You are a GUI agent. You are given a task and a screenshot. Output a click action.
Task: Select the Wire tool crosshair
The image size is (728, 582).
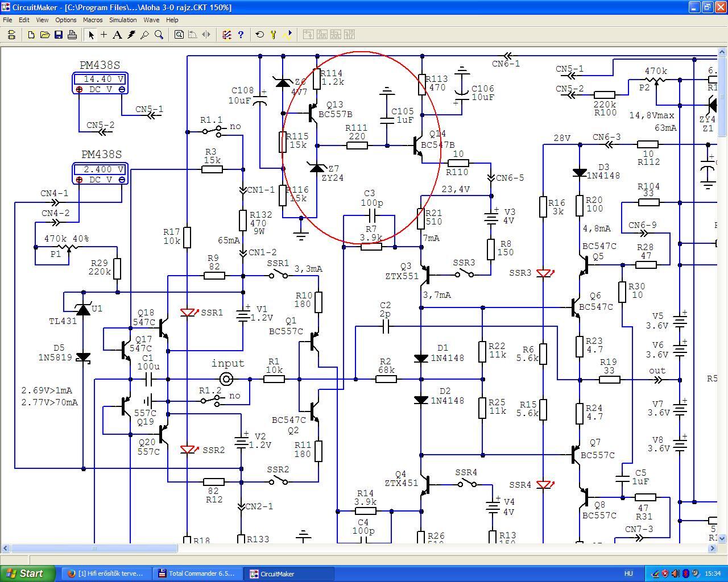(104, 35)
